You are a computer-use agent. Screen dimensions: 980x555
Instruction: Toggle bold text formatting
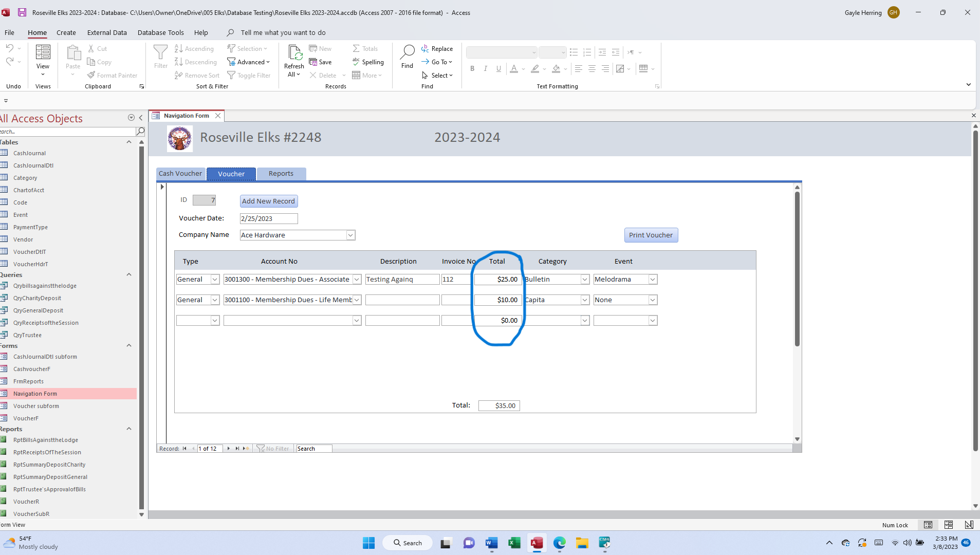click(x=472, y=68)
